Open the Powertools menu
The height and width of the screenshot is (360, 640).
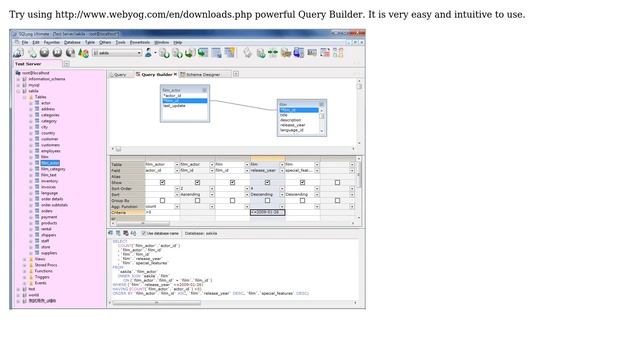(140, 42)
